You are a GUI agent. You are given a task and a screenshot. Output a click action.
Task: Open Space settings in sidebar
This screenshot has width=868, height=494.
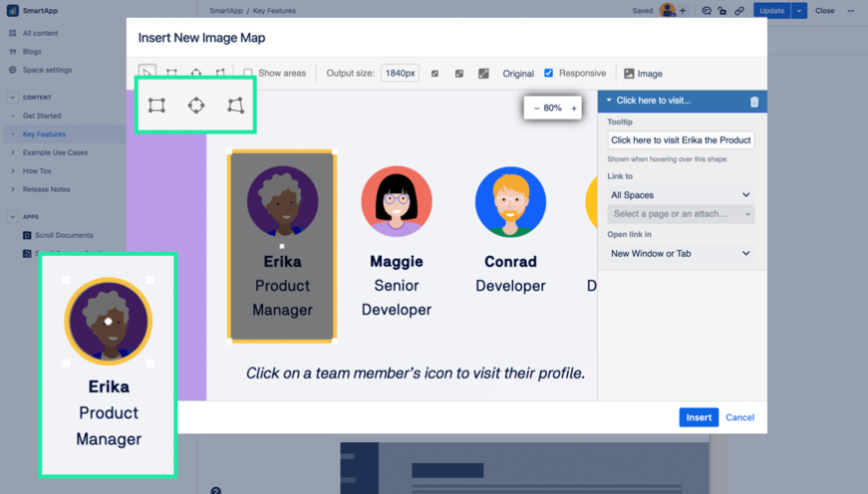pos(47,70)
